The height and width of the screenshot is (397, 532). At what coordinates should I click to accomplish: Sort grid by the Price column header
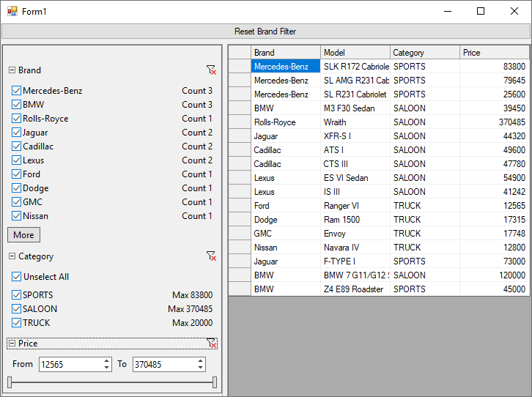coord(495,53)
